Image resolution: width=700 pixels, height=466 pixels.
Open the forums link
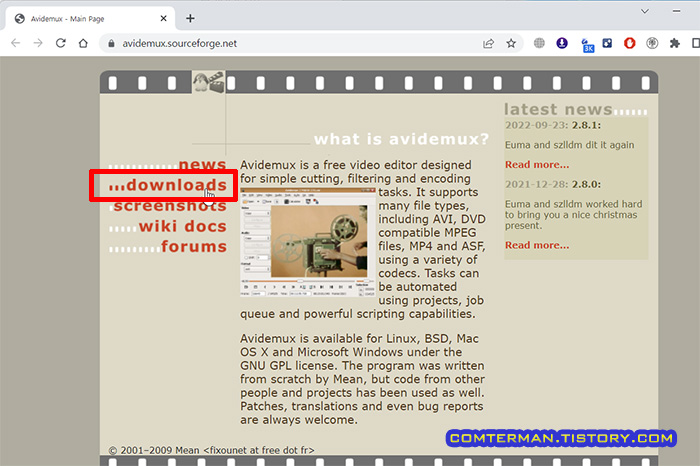(194, 246)
